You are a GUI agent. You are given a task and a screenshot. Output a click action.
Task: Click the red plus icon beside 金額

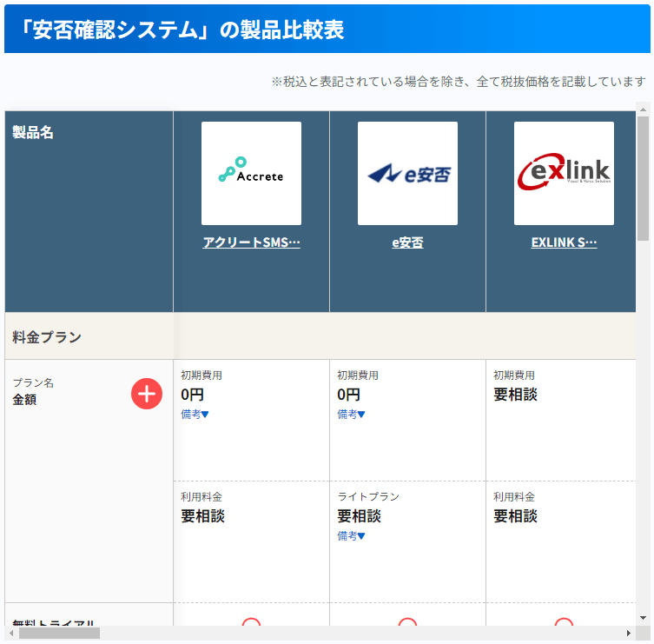(147, 394)
